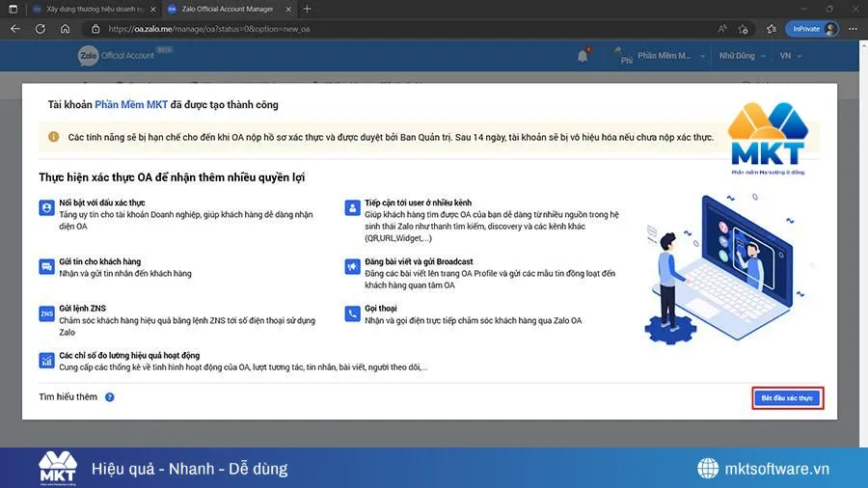Click the chart icon for 'Các chỉ số đo lường'

click(46, 361)
